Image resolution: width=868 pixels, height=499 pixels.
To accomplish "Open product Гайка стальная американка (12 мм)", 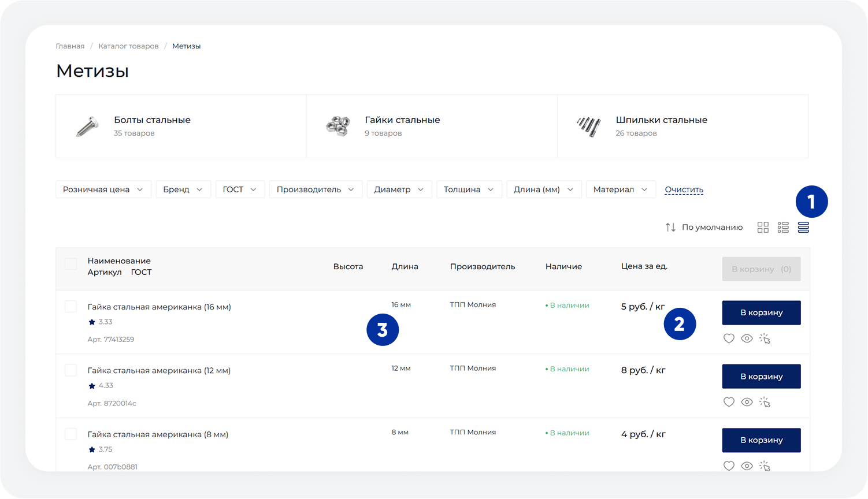I will pos(159,371).
